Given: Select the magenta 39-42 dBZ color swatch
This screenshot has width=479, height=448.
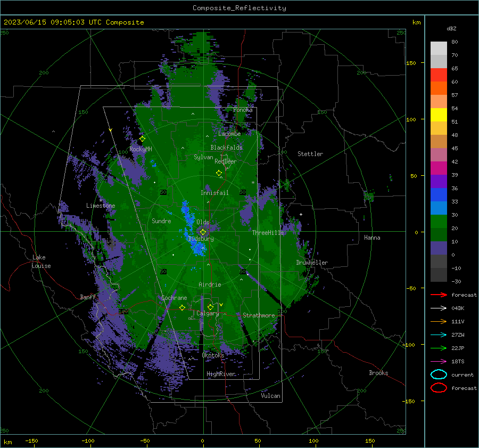Looking at the screenshot, I should 439,168.
